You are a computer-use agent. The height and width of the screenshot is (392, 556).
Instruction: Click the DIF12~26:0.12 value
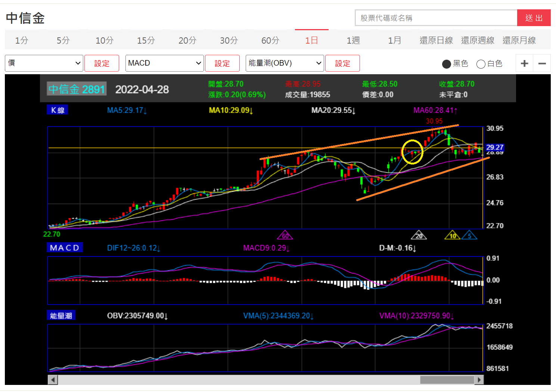(x=134, y=248)
